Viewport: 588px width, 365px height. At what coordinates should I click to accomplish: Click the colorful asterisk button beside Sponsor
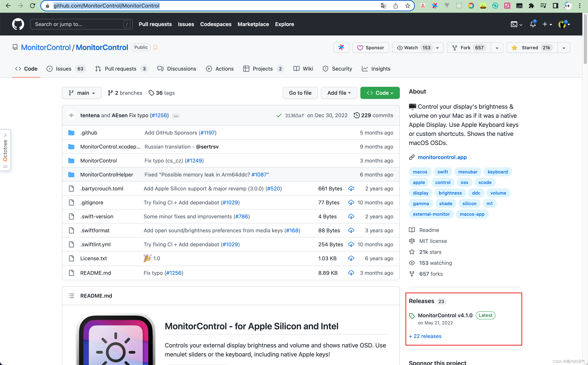coord(341,48)
